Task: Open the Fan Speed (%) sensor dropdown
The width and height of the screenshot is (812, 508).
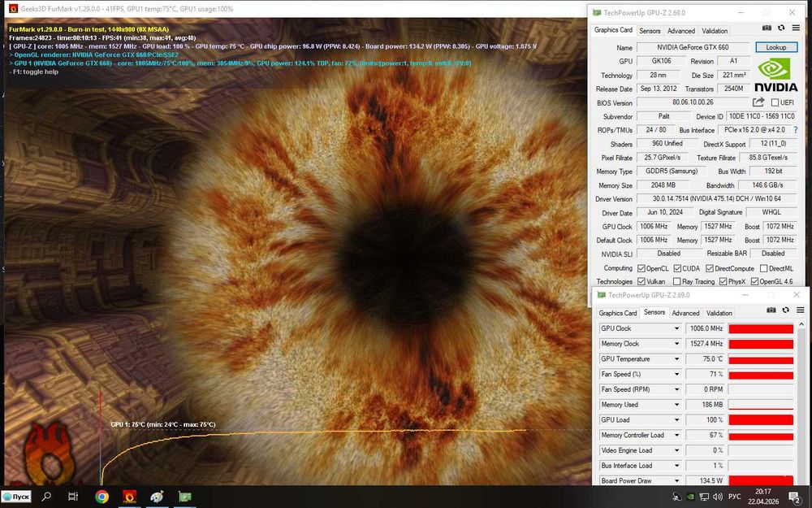Action: 676,374
